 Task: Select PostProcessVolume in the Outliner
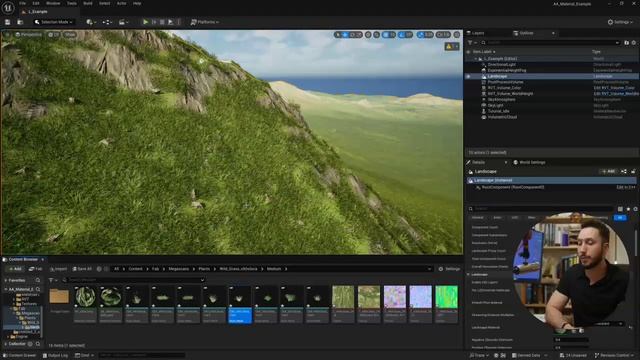pos(505,82)
